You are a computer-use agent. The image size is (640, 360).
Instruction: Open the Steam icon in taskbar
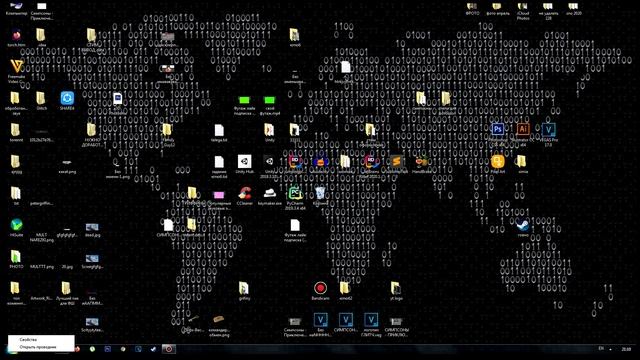tap(153, 349)
